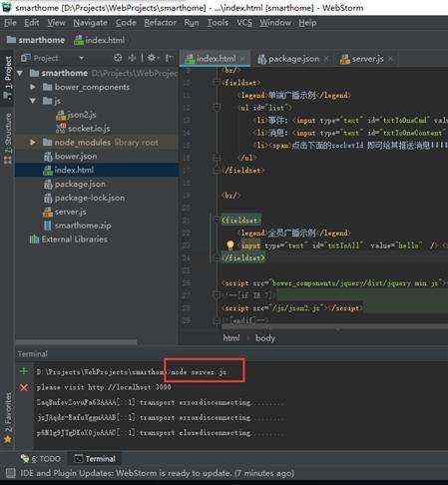Fold the fieldset block at line 21
The width and height of the screenshot is (448, 485).
point(217,220)
